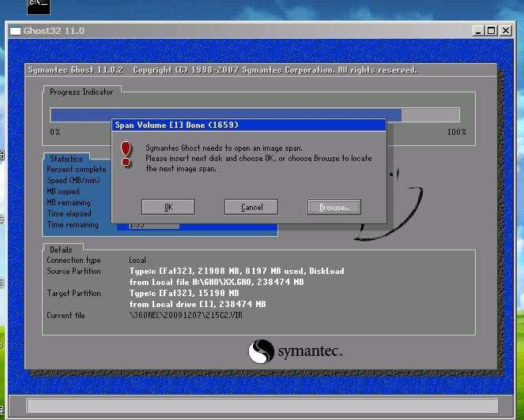Click the Source Partition details line
524x420 pixels.
tap(236, 272)
